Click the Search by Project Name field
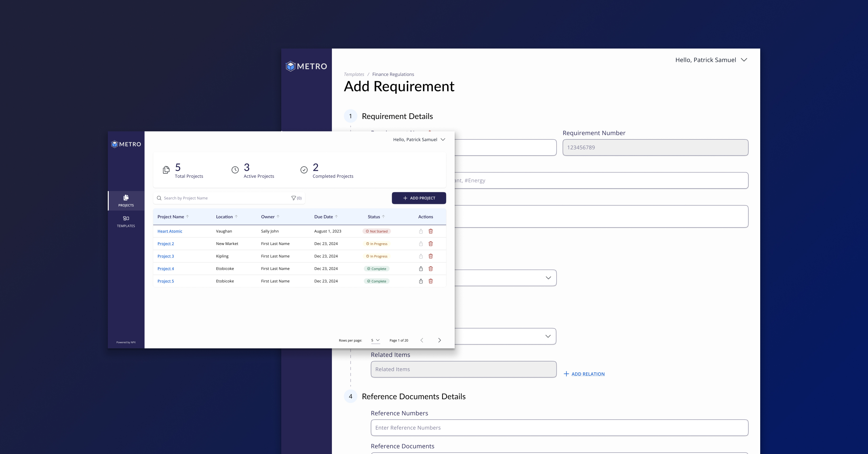Image resolution: width=868 pixels, height=454 pixels. 229,198
